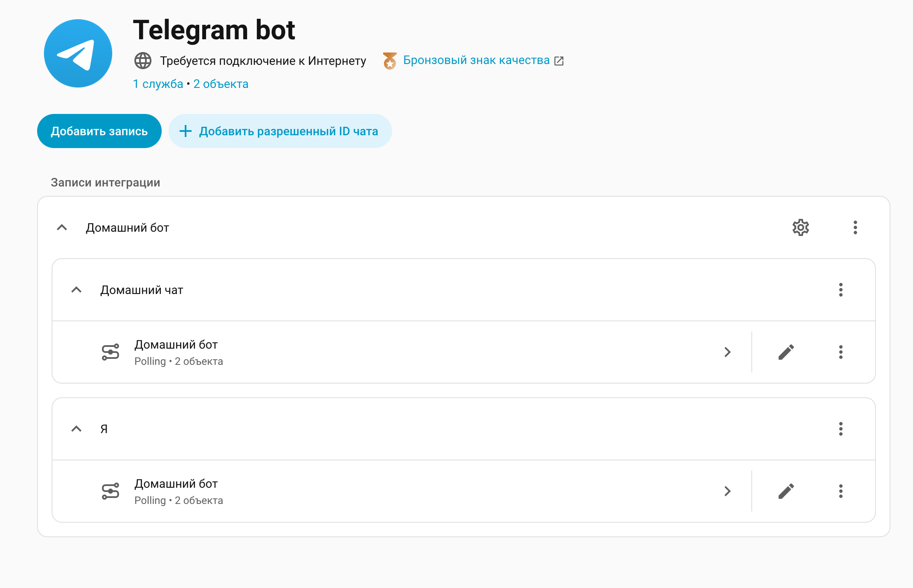This screenshot has height=588, width=913.
Task: Edit the polling entry under Я
Action: (x=785, y=491)
